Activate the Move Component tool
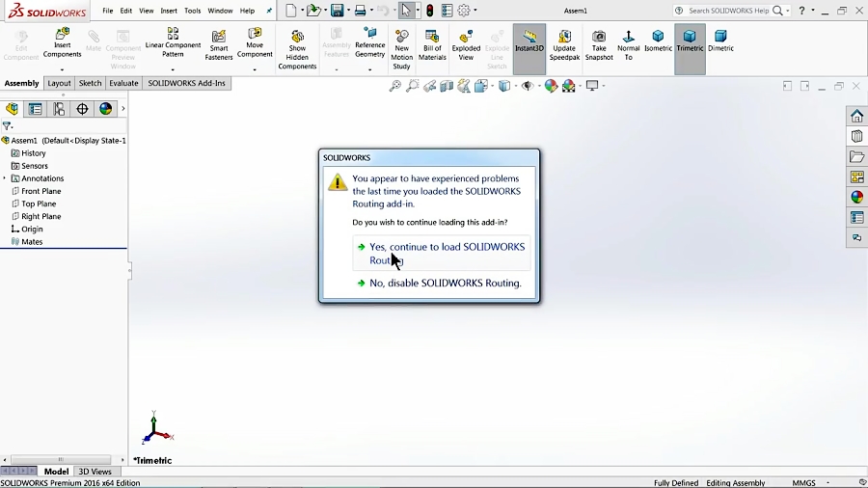Image resolution: width=868 pixels, height=488 pixels. [255, 42]
